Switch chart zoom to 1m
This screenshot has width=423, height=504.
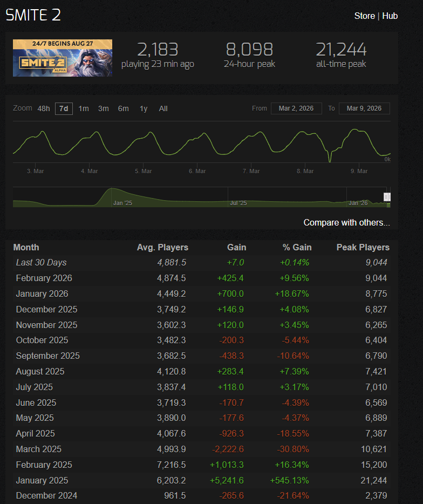(84, 108)
